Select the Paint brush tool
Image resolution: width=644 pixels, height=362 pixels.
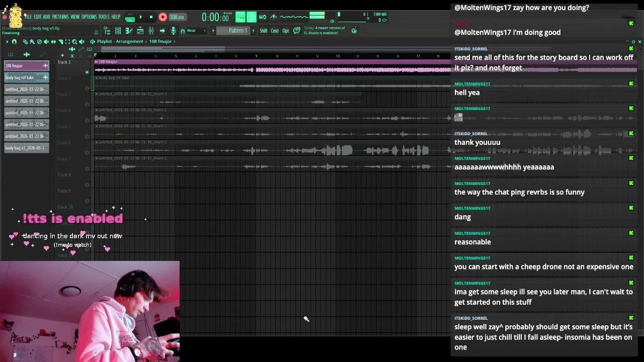pyautogui.click(x=32, y=42)
